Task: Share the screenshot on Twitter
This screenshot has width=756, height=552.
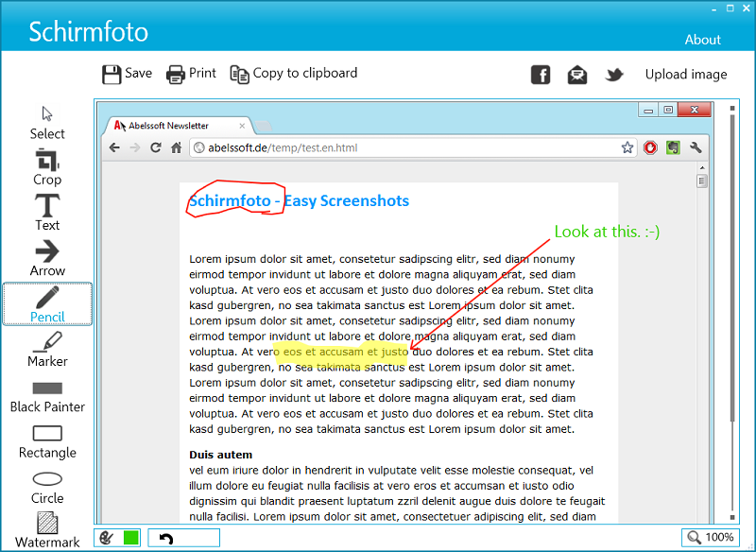Action: (614, 75)
